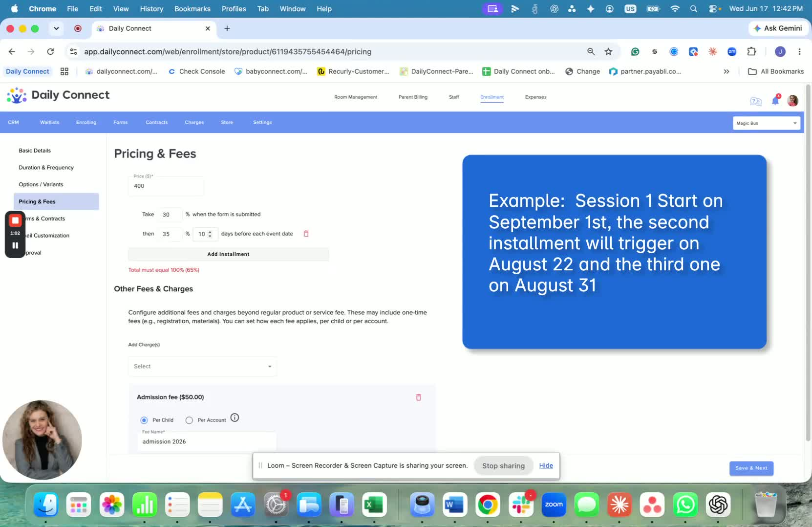
Task: Open Chrome three-dot menu
Action: tap(799, 51)
